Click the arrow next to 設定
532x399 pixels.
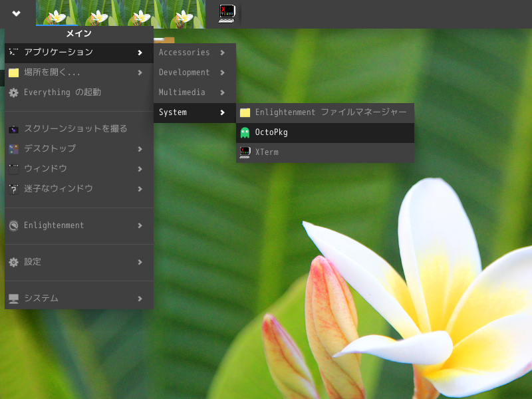(140, 262)
